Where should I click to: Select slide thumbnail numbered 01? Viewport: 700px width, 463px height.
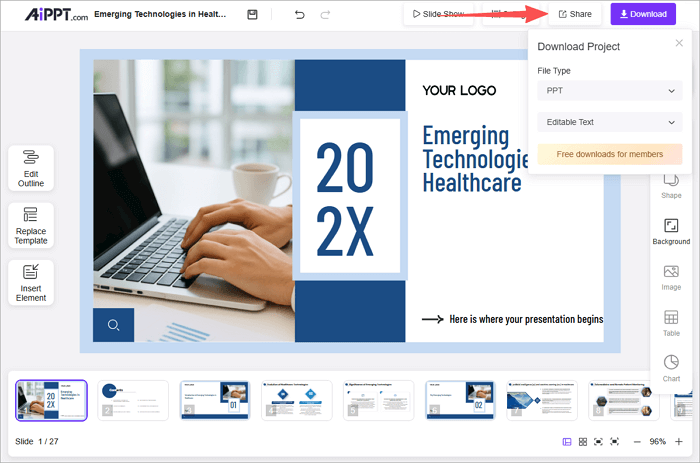[x=214, y=400]
